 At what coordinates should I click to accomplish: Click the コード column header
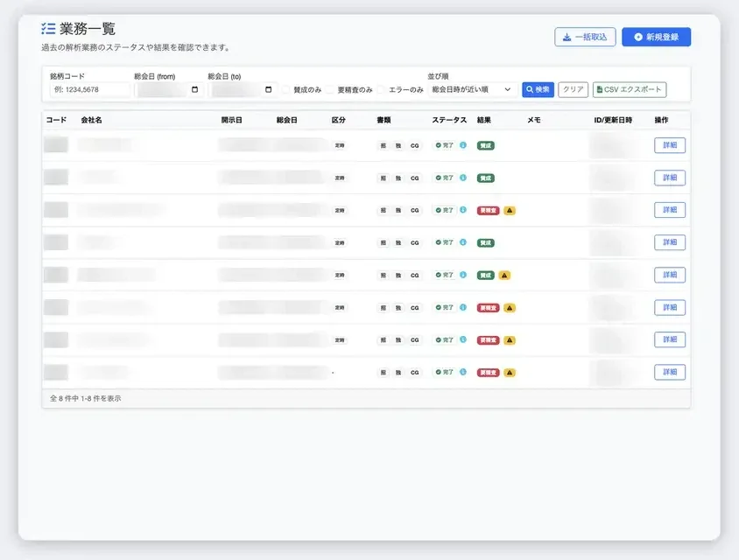pos(56,120)
